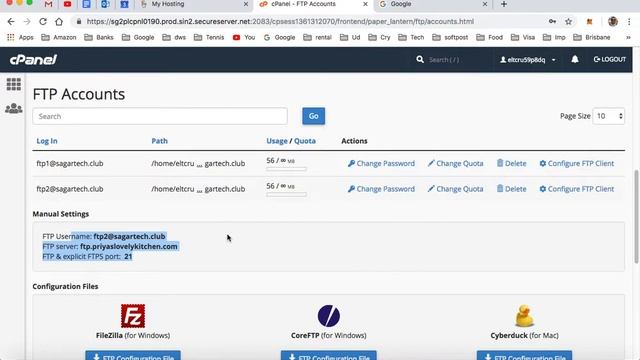
Task: Click the ftp1 usage progress bar
Action: 287,169
